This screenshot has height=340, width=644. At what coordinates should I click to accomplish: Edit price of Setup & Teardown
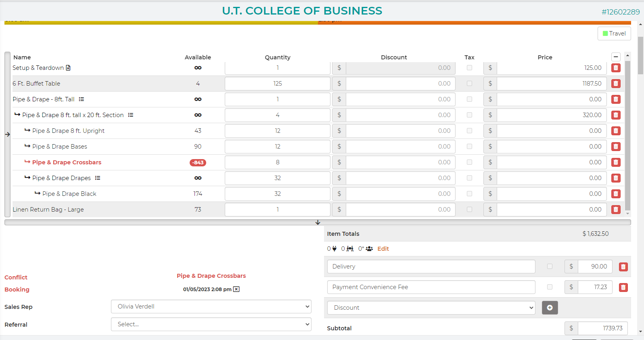(552, 68)
